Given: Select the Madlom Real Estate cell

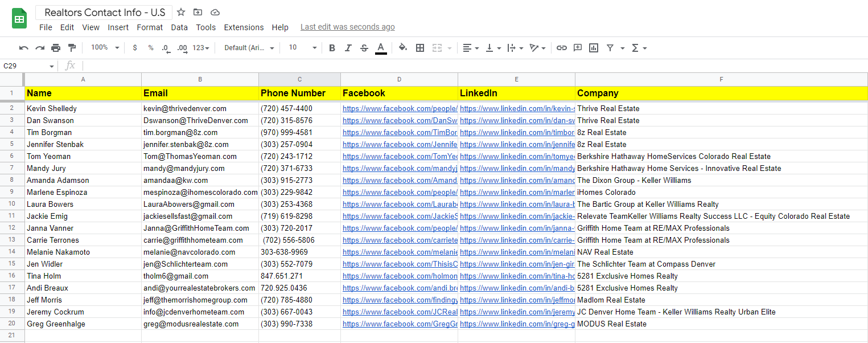Looking at the screenshot, I should [x=721, y=300].
